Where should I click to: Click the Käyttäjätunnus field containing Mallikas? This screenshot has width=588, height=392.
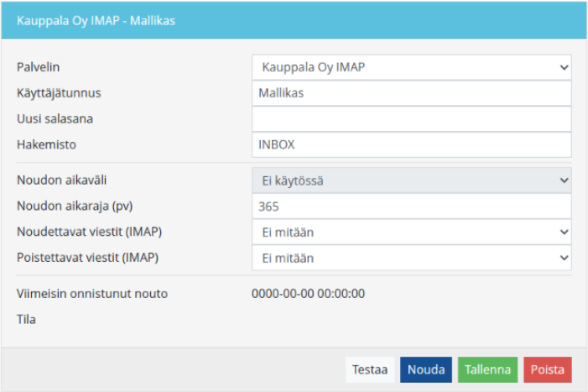click(411, 92)
